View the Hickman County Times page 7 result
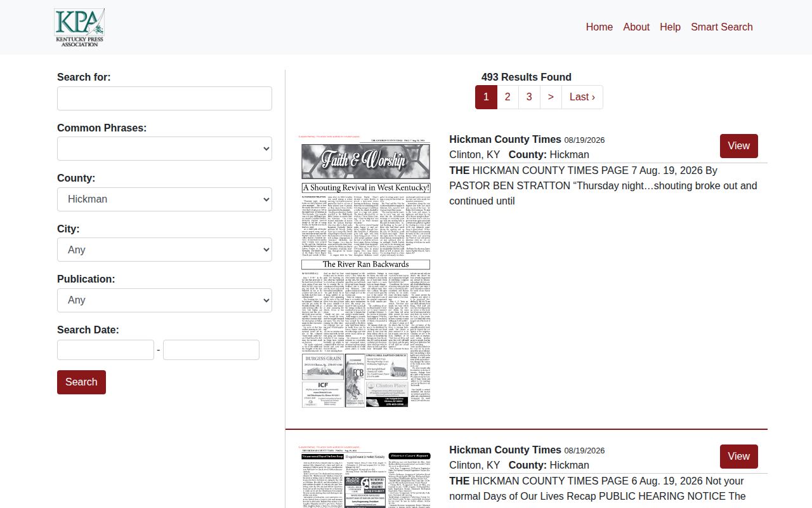The image size is (812, 508). click(739, 146)
